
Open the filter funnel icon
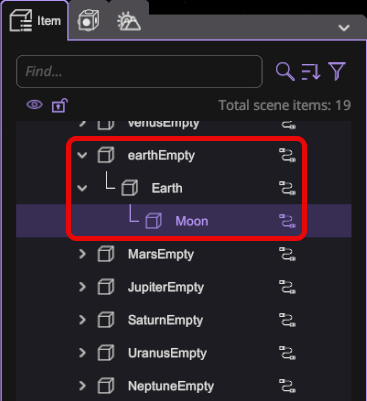pyautogui.click(x=337, y=71)
